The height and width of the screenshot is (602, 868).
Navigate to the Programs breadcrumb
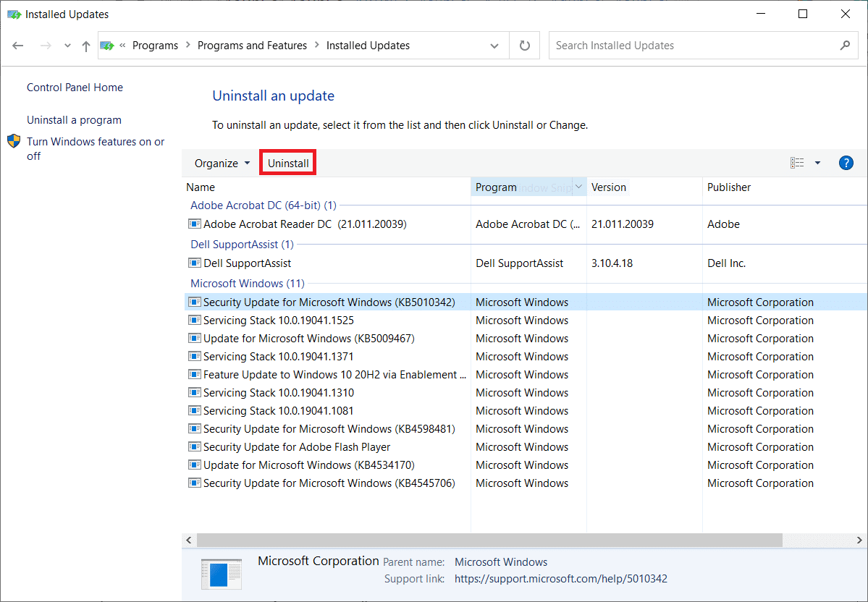click(155, 45)
